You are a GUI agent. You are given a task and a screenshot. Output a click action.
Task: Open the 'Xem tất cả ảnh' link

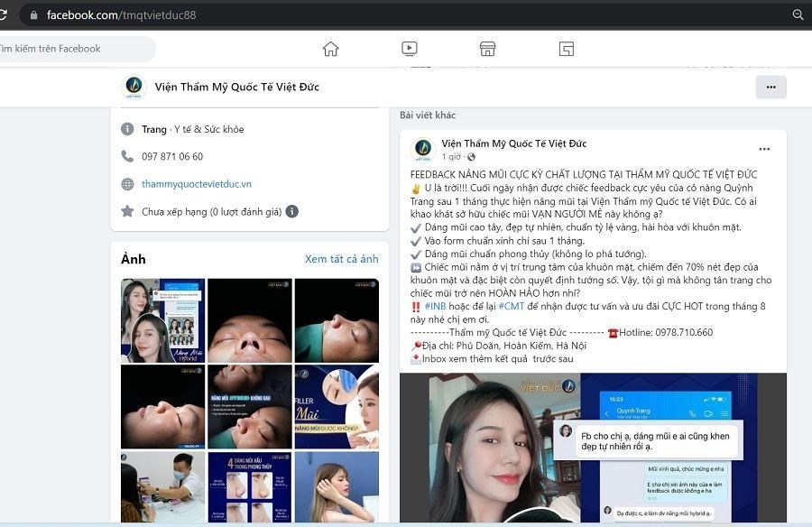[x=341, y=259]
